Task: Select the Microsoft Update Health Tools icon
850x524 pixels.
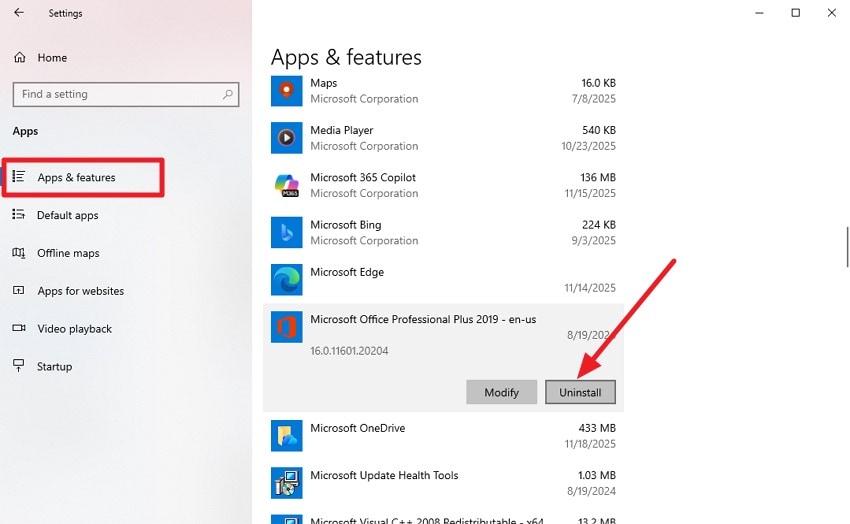Action: 287,483
